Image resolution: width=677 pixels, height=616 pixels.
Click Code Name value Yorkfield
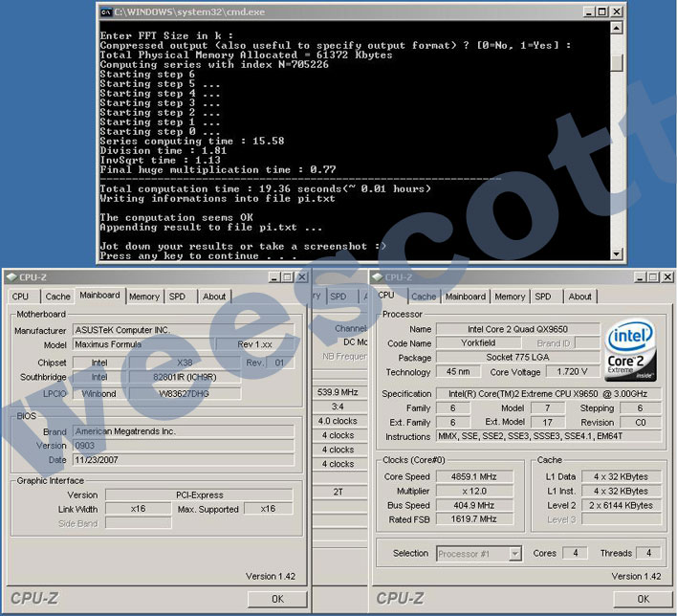478,343
